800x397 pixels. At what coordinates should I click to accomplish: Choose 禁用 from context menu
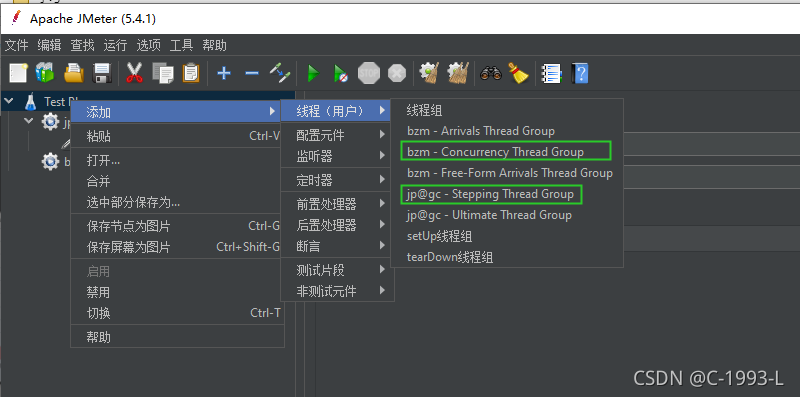click(176, 292)
